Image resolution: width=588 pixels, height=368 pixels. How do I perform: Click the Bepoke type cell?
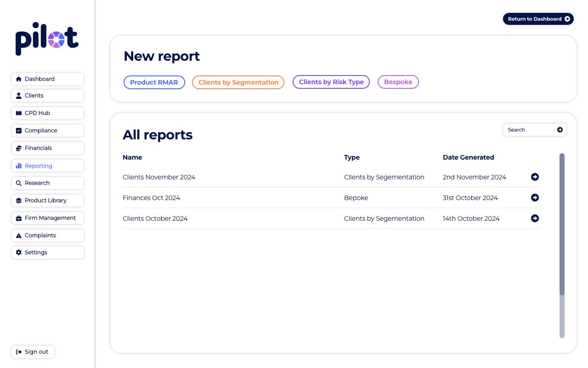pos(356,198)
